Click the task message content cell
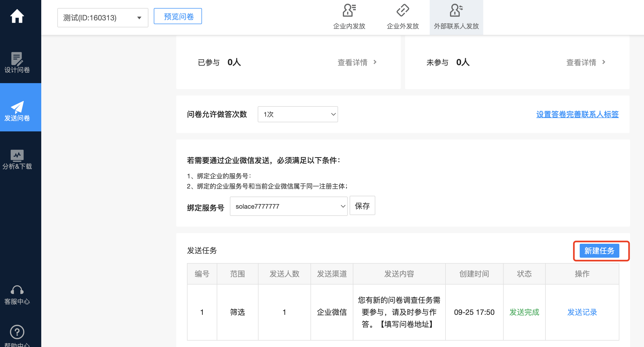Screen dimensions: 644x347 coord(399,312)
